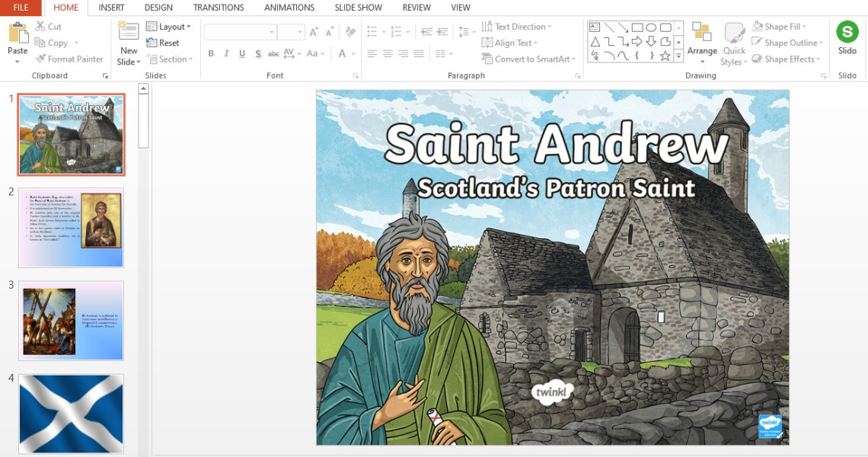Click the Font Color button
This screenshot has height=457, width=868.
342,54
